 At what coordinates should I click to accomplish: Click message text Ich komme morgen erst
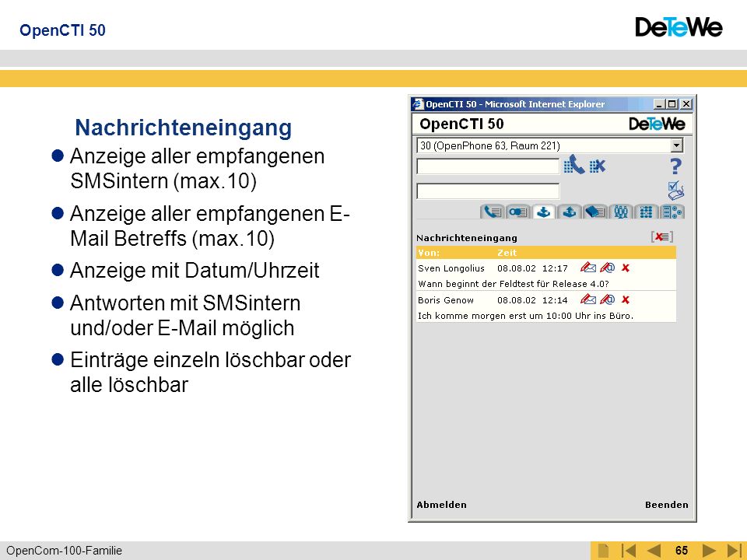pos(525,316)
